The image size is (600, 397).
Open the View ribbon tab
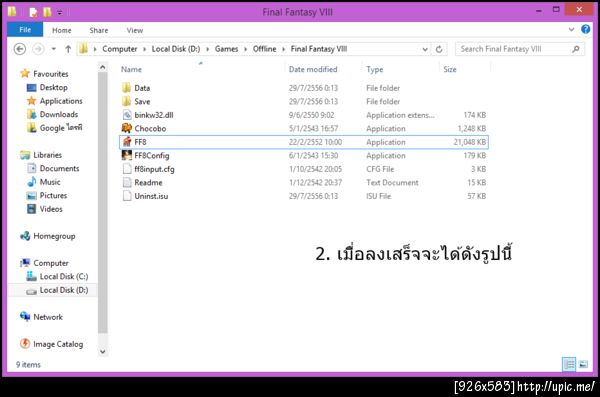pyautogui.click(x=135, y=30)
